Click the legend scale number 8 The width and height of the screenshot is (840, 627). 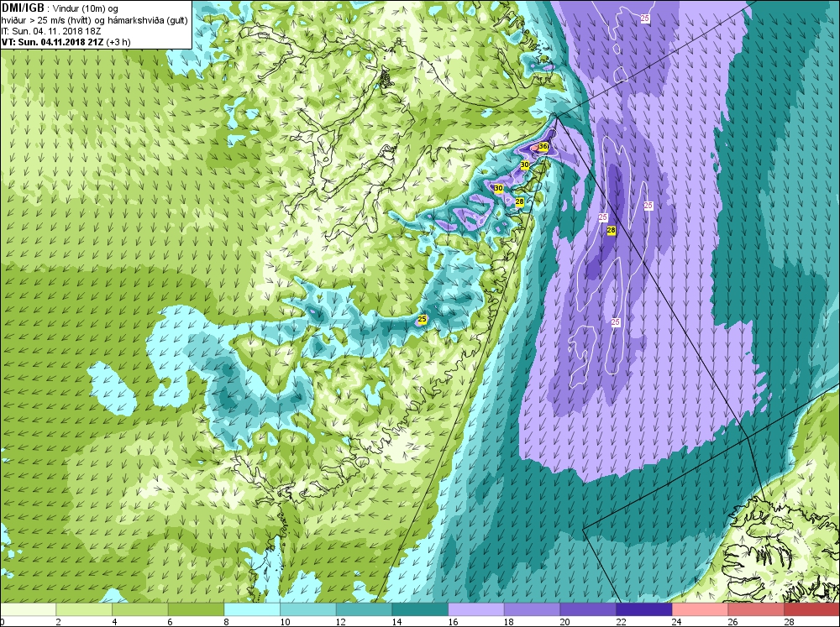click(227, 622)
